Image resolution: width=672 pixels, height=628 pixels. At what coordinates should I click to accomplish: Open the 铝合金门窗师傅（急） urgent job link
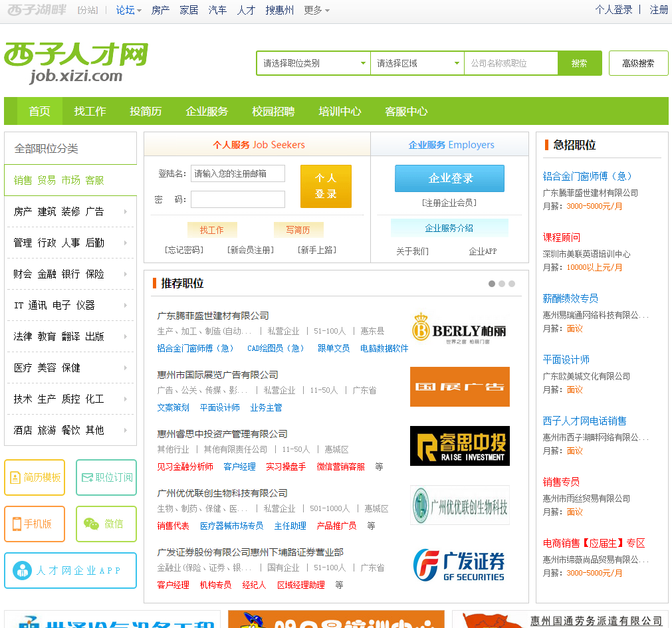pos(587,176)
